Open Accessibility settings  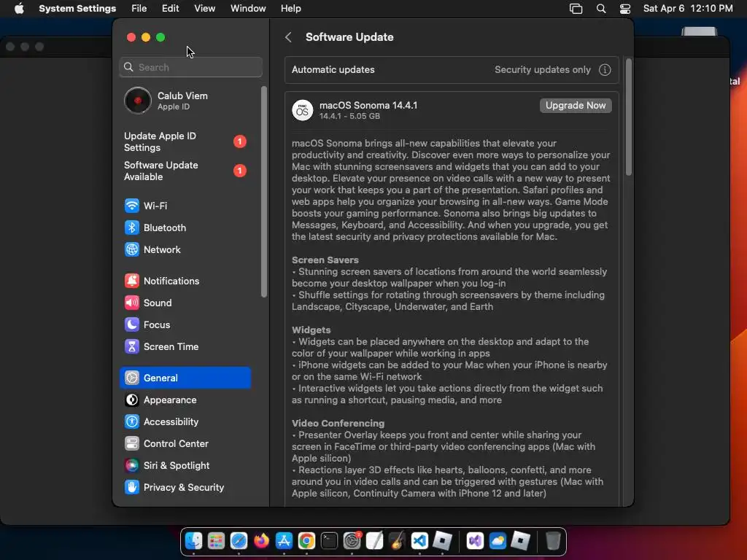point(185,422)
